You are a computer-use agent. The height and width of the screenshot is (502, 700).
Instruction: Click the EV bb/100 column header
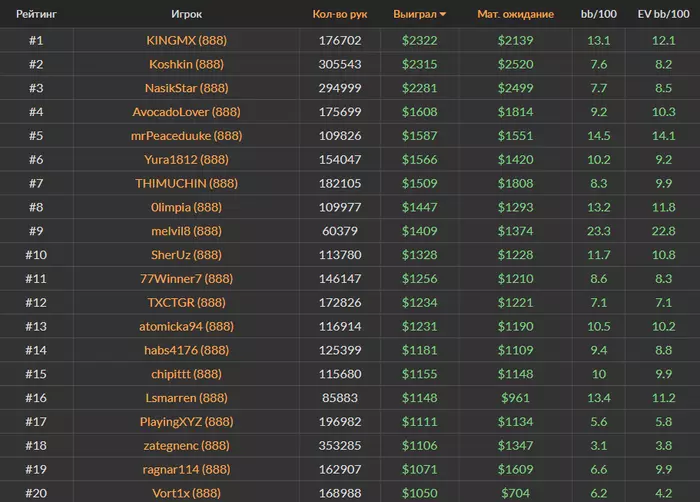click(663, 14)
